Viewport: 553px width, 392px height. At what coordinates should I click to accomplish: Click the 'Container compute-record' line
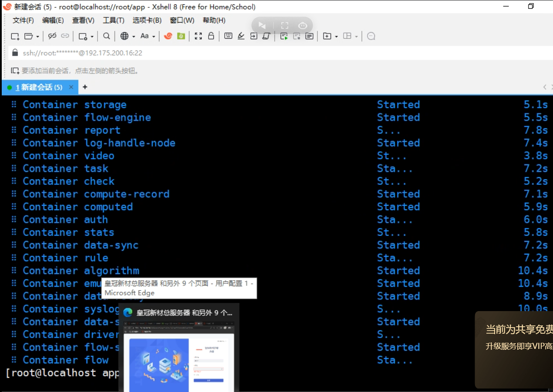point(96,194)
